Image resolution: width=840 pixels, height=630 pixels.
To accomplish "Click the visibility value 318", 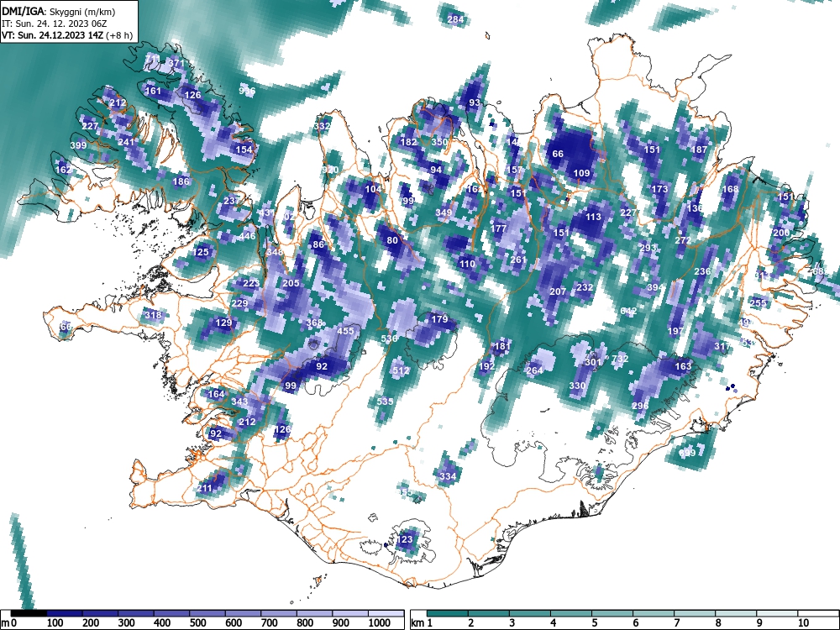I will click(153, 315).
